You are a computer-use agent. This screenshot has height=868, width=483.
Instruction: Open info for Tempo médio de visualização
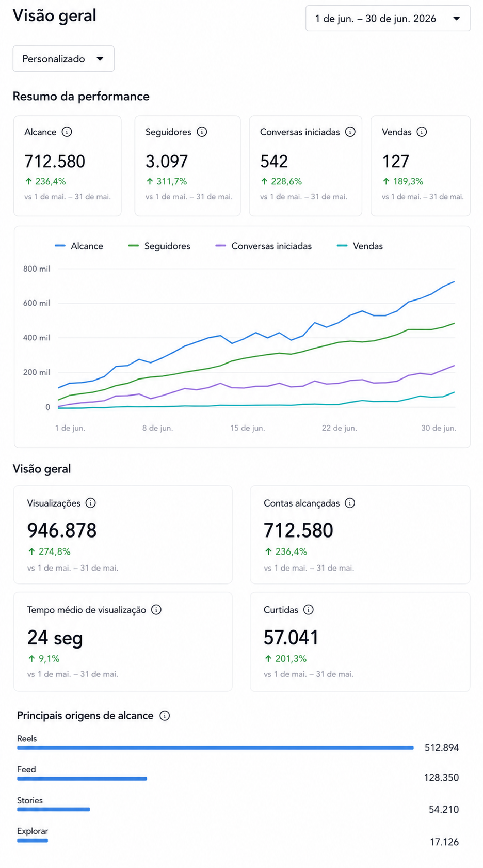pyautogui.click(x=156, y=610)
